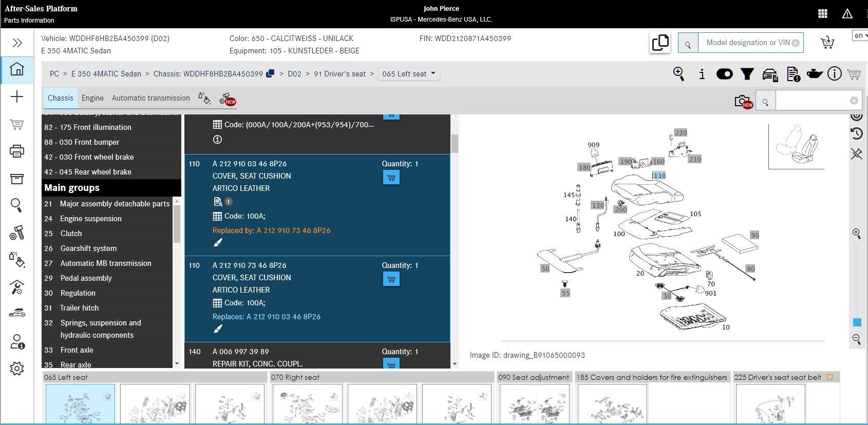The height and width of the screenshot is (425, 868).
Task: Open the language selector dropdown
Action: coord(860,35)
